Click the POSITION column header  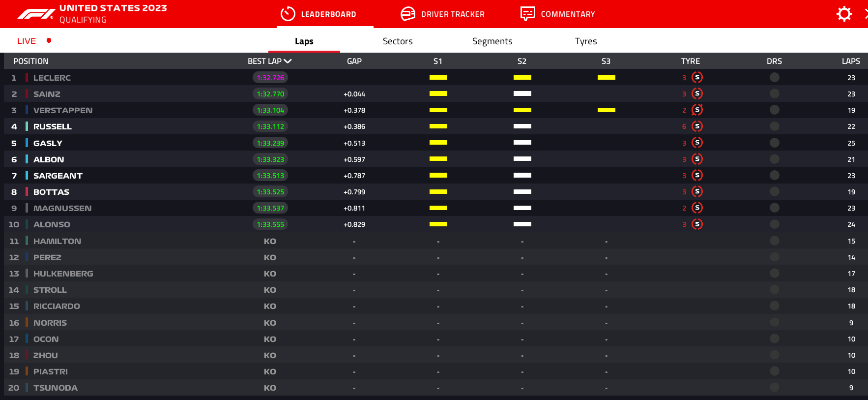31,61
